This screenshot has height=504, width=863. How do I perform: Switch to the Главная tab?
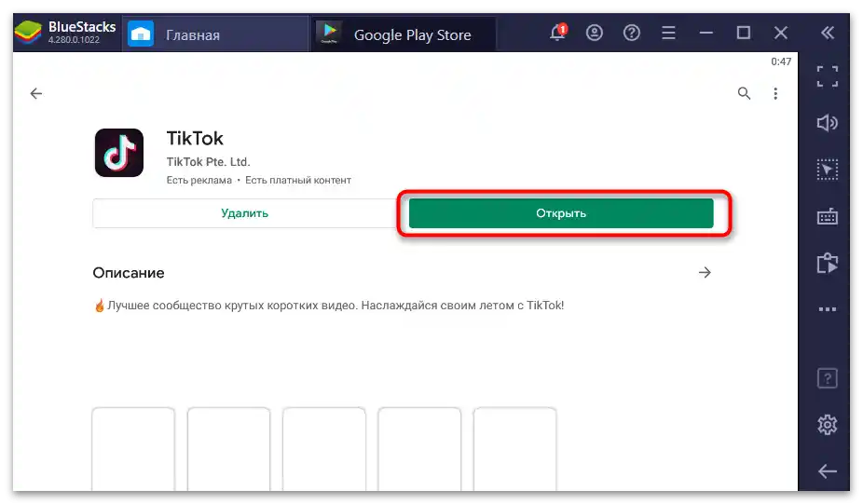tap(215, 34)
